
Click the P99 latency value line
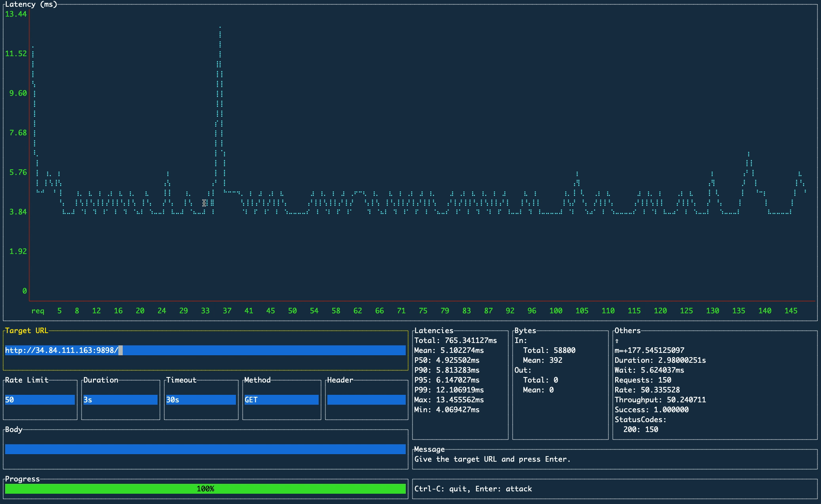coord(449,390)
